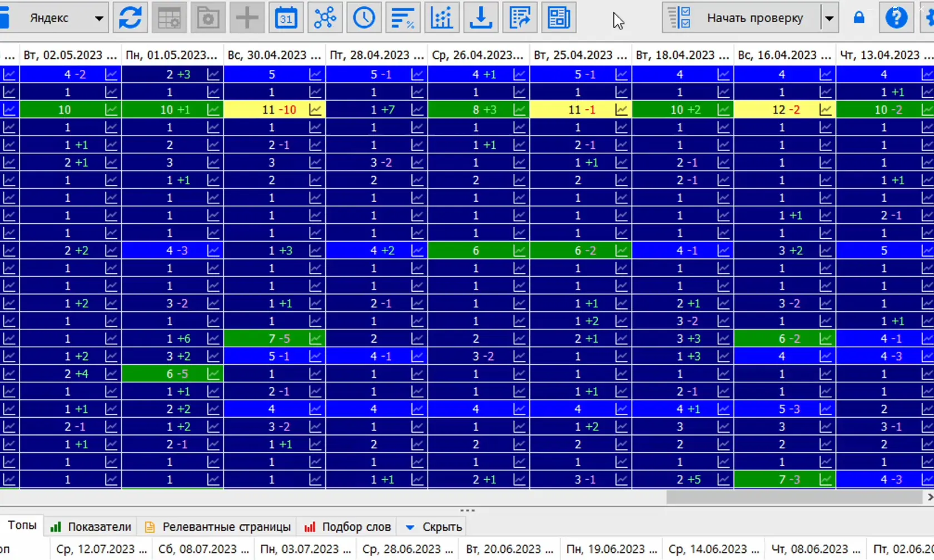Select the Вс, 30.04.2023 column header
934x560 pixels.
coord(274,55)
